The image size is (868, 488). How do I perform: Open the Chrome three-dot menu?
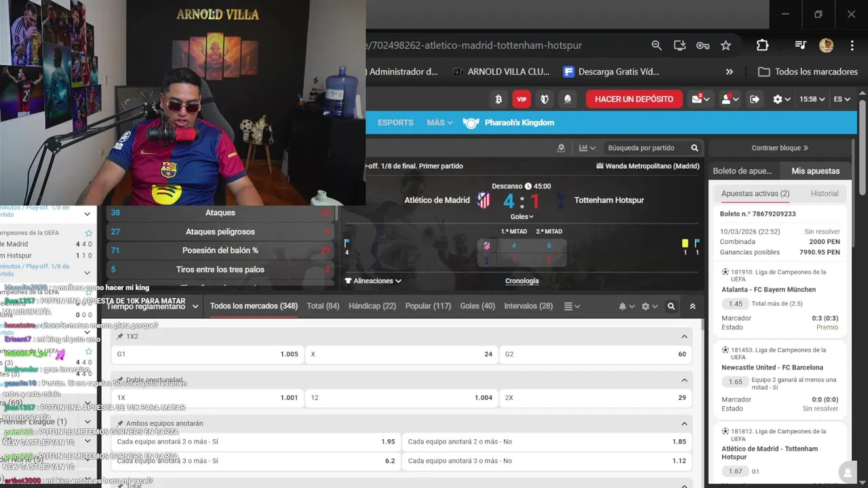click(x=852, y=45)
